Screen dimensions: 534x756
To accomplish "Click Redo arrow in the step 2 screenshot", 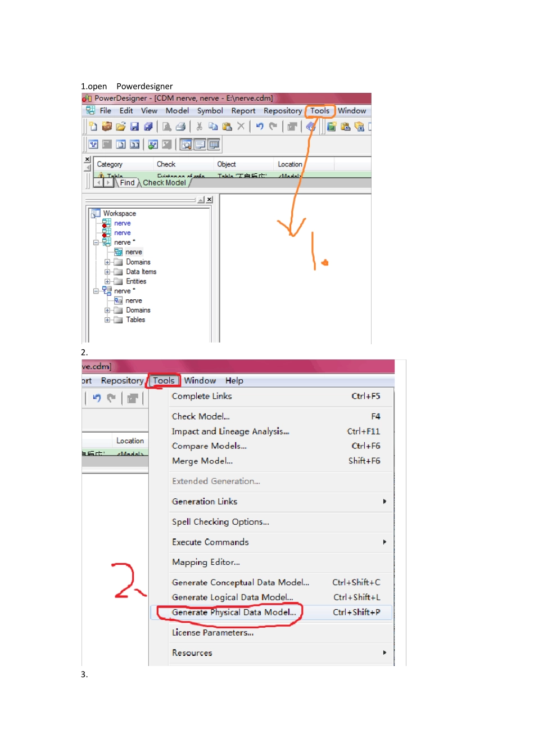I will [111, 398].
